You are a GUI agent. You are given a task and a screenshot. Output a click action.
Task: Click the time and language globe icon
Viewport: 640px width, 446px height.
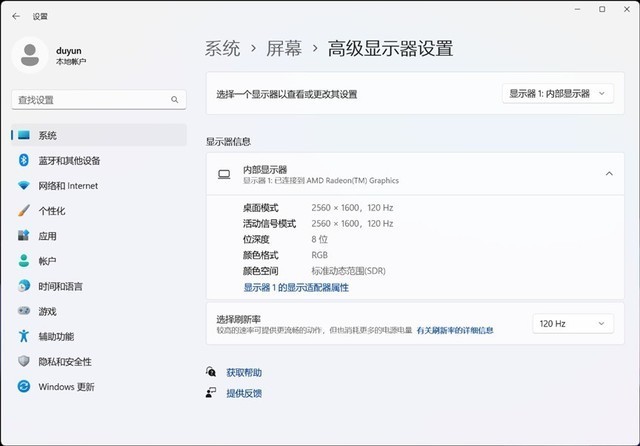(24, 286)
